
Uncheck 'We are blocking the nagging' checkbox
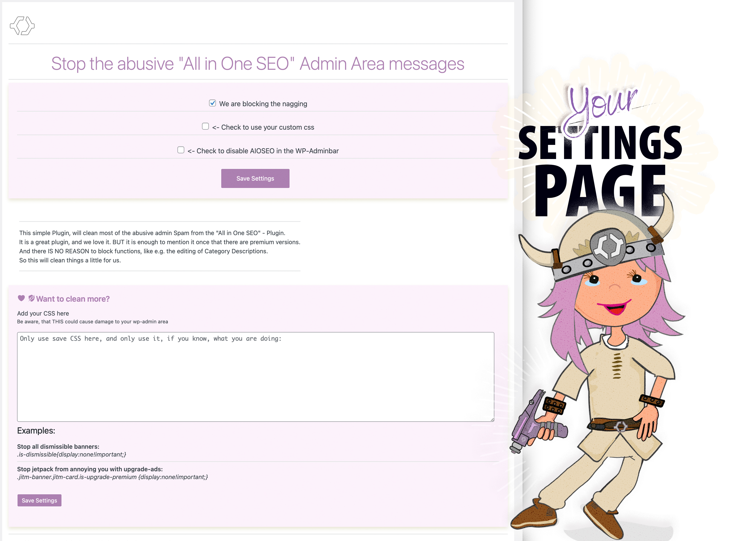[212, 103]
